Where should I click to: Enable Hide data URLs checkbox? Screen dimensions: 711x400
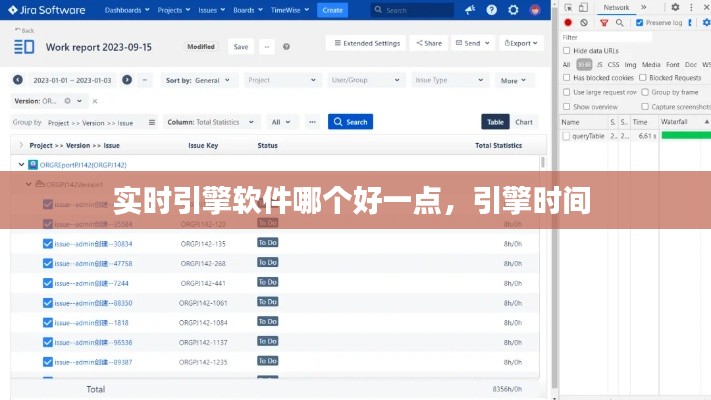(568, 50)
